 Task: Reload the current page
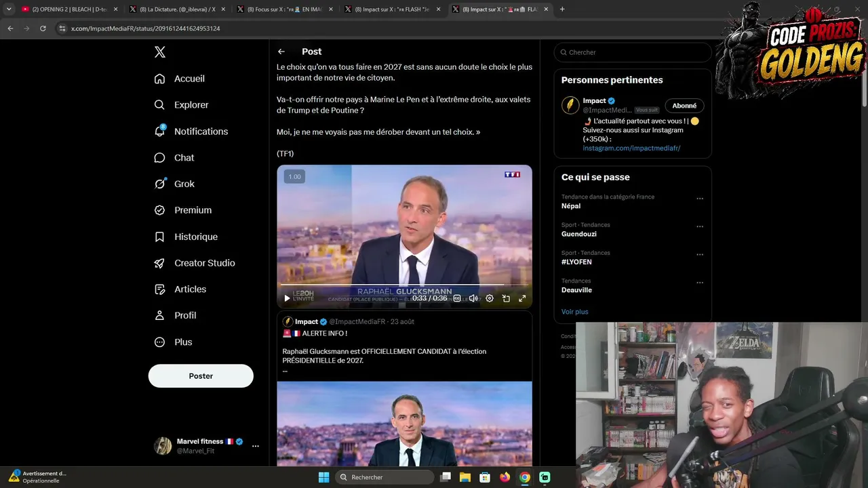pyautogui.click(x=43, y=28)
